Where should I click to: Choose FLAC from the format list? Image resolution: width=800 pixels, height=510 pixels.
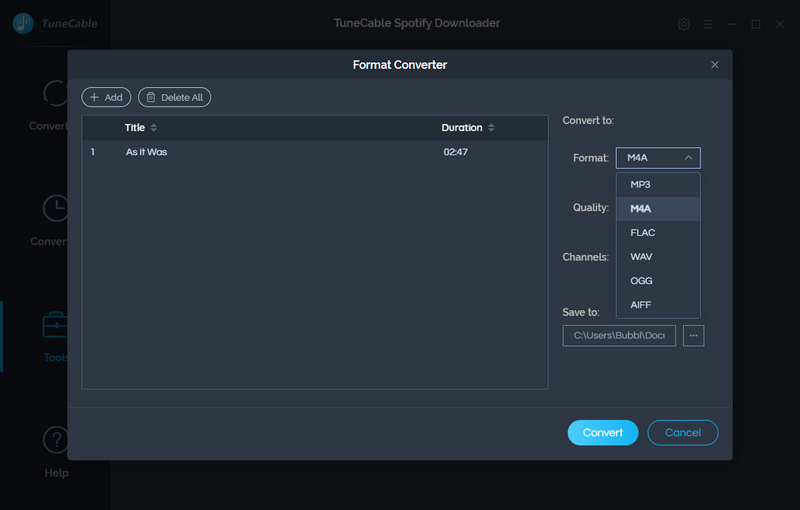pyautogui.click(x=658, y=233)
